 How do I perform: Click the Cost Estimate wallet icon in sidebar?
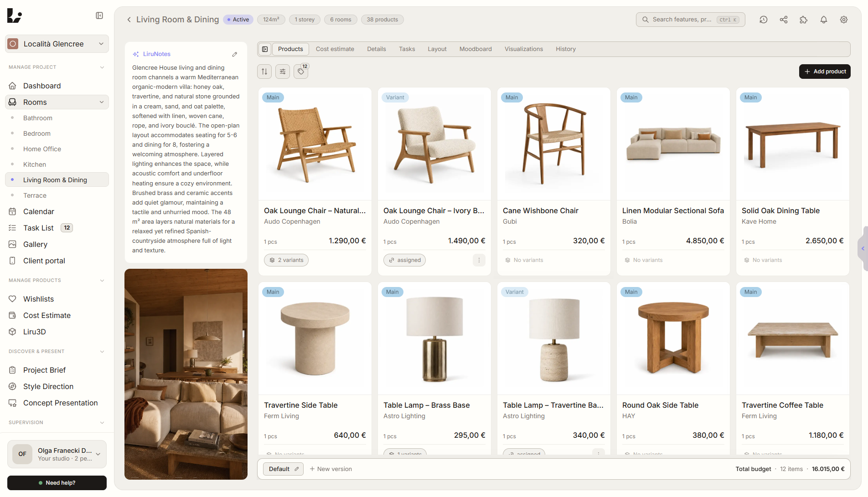click(x=12, y=315)
